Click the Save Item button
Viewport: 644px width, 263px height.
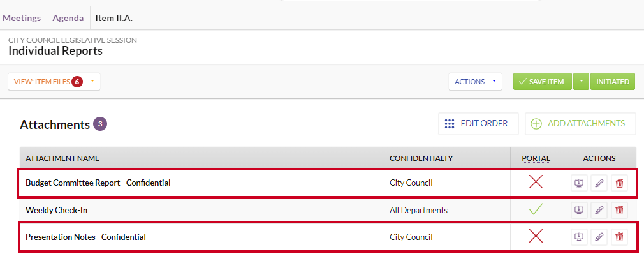543,82
